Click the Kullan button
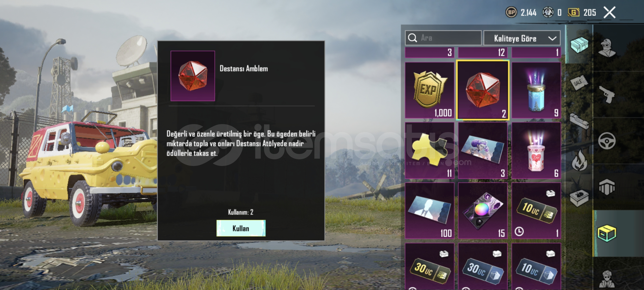Image resolution: width=644 pixels, height=290 pixels. [x=241, y=228]
